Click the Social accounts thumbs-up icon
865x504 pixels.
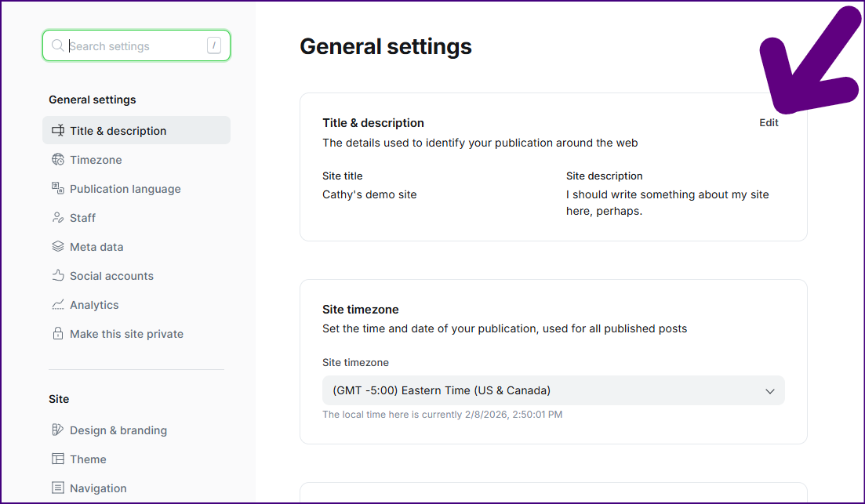pos(58,276)
